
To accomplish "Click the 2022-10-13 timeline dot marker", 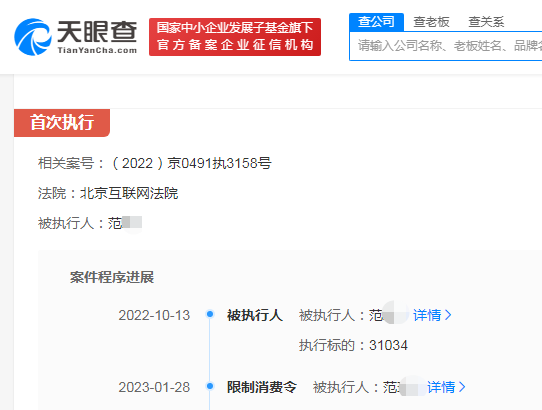I will tap(210, 314).
